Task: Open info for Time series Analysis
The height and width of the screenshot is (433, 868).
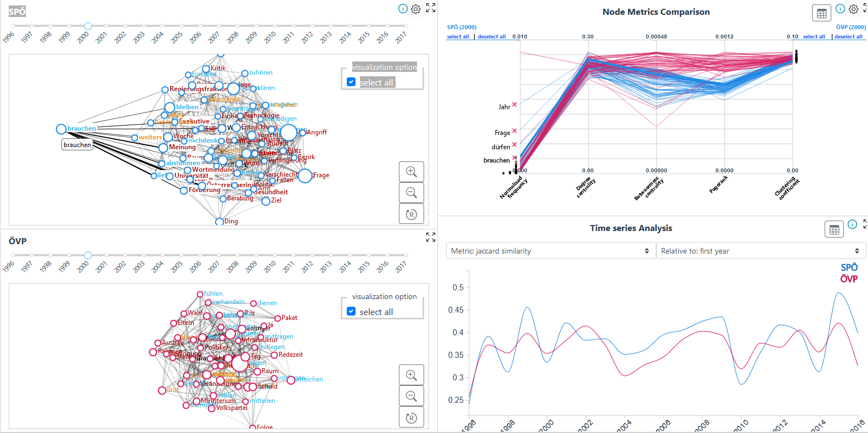Action: point(852,224)
